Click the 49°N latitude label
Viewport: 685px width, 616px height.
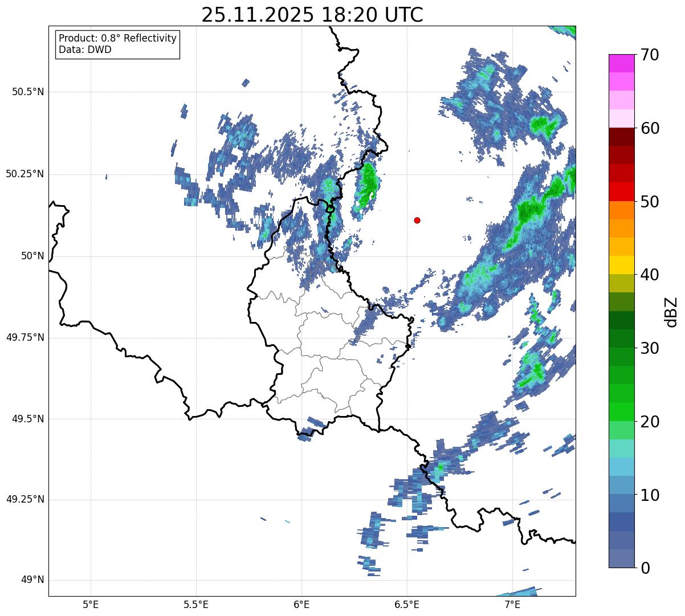pos(32,580)
